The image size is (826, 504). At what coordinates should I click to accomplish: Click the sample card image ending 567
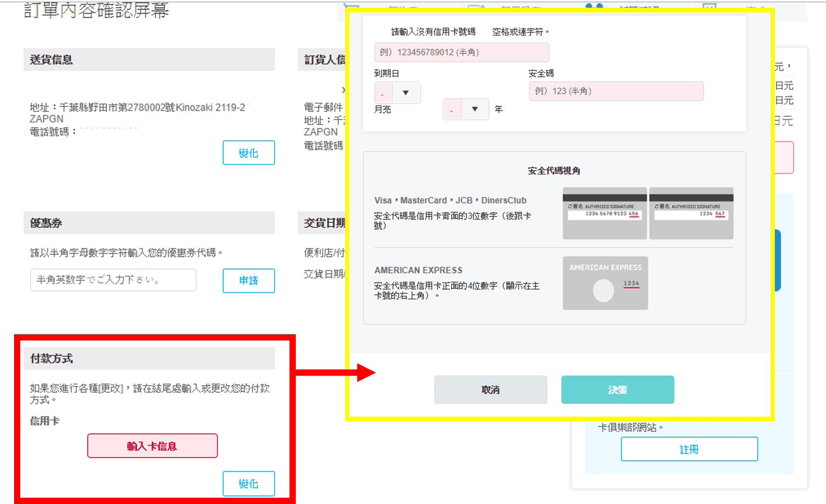pyautogui.click(x=691, y=213)
